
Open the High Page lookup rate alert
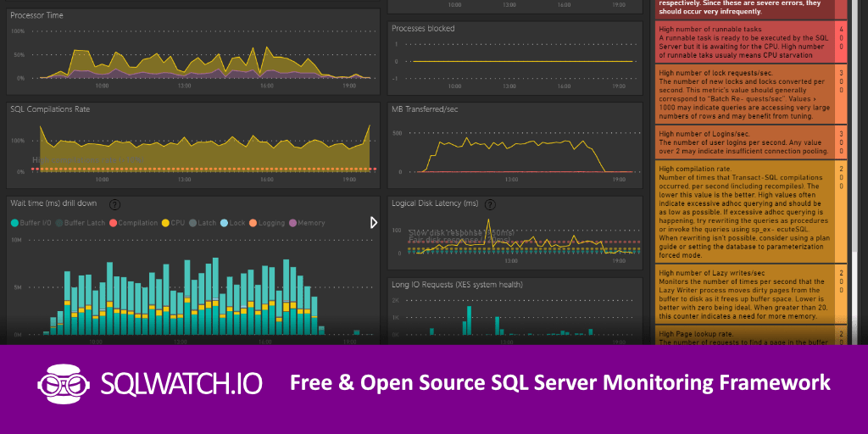click(x=751, y=336)
